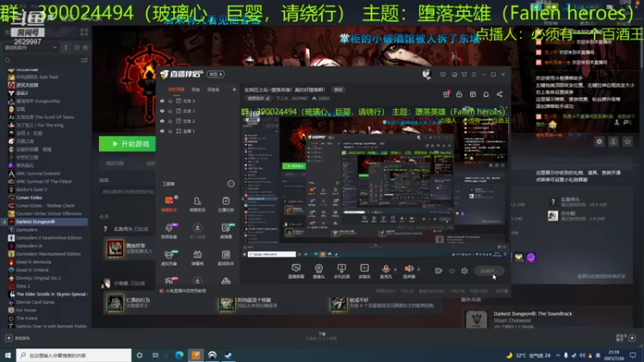The height and width of the screenshot is (362, 644).
Task: Open the hamburger menu in companion title bar
Action: 474,75
